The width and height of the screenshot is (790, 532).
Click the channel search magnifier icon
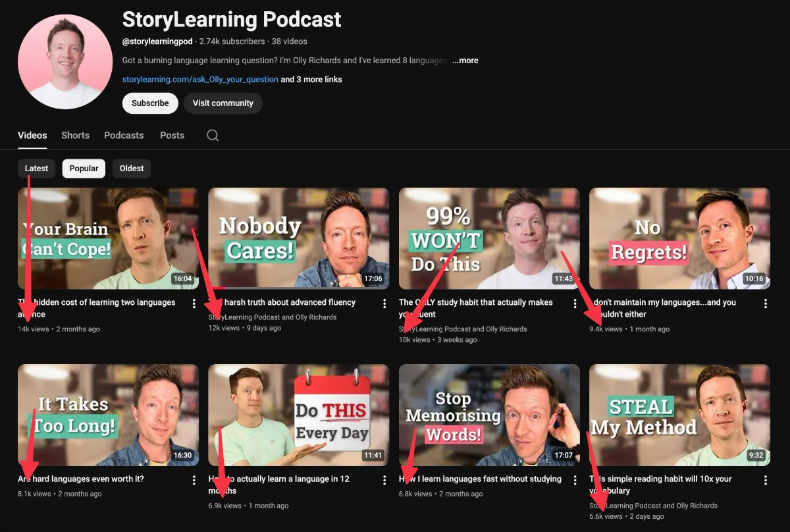coord(213,135)
